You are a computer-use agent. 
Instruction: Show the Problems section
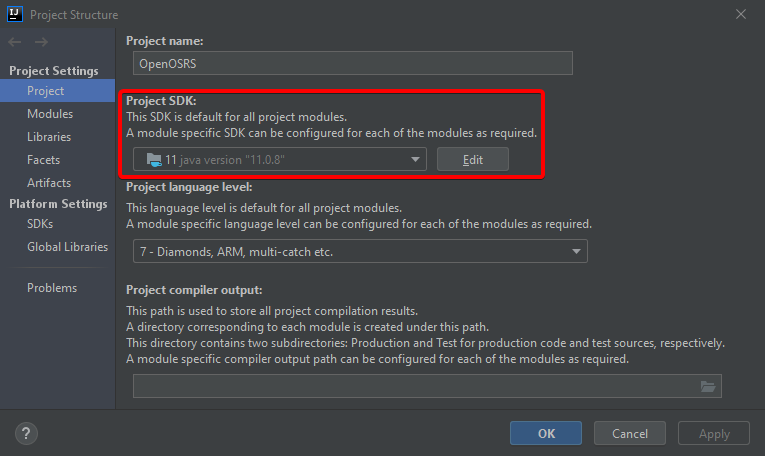tap(52, 288)
